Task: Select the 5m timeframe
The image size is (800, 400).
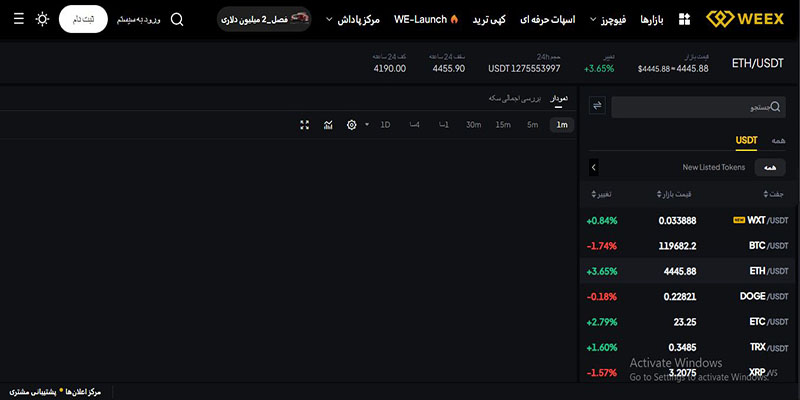Action: click(x=533, y=125)
